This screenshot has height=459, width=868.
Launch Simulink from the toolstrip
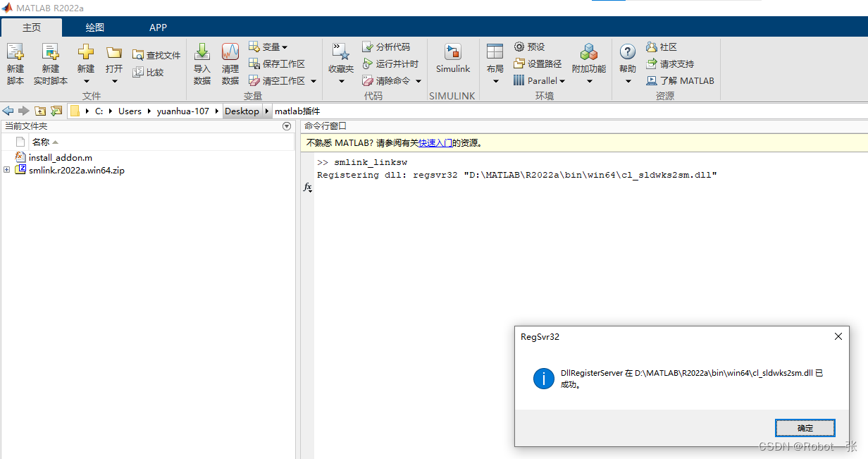[x=453, y=59]
